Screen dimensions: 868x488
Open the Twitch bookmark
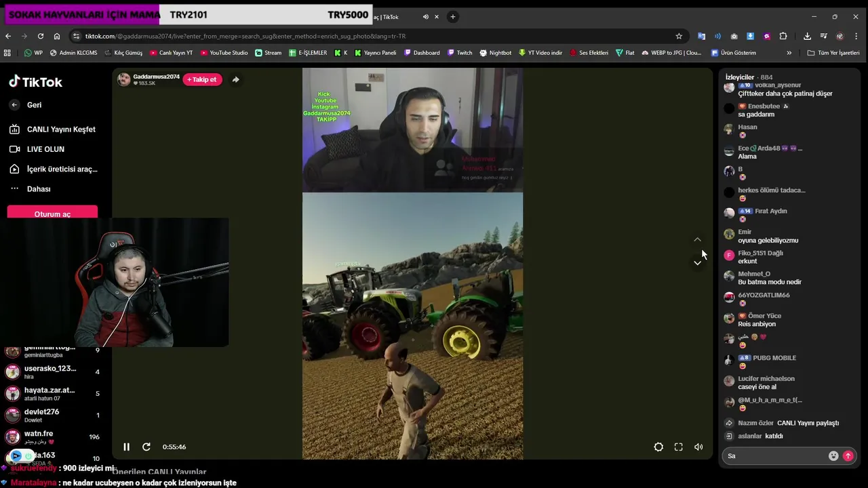[x=459, y=52]
